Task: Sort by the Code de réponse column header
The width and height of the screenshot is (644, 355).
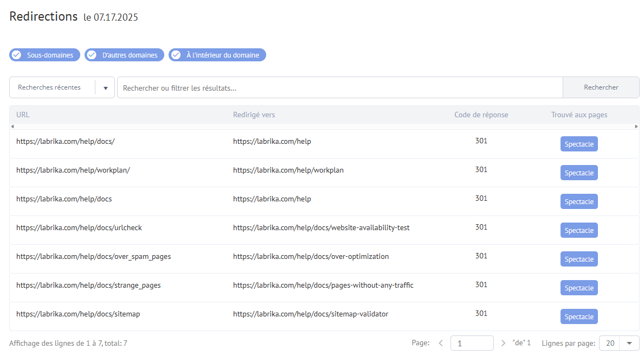Action: coord(481,115)
